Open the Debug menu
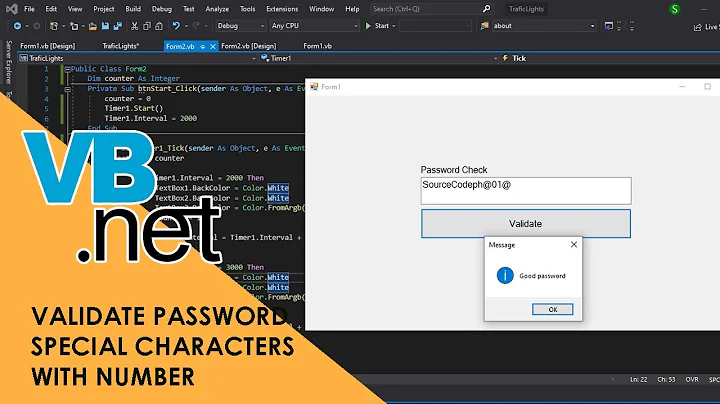Viewport: 720px width, 404px height. pyautogui.click(x=162, y=9)
